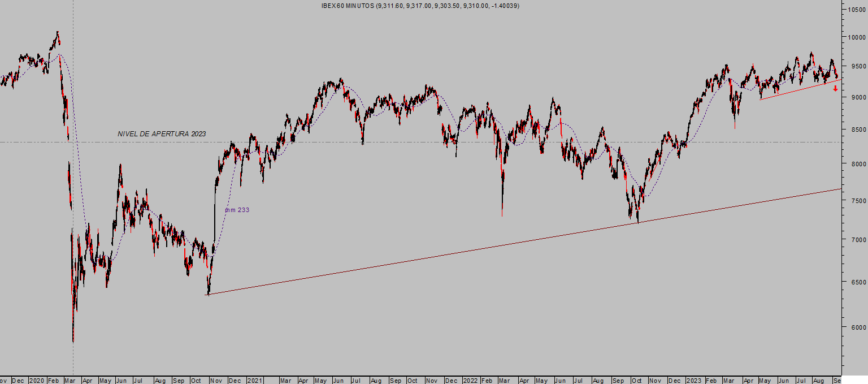Viewport: 868px width, 384px height.
Task: Click the 2020 year label on time axis
Action: [x=36, y=380]
